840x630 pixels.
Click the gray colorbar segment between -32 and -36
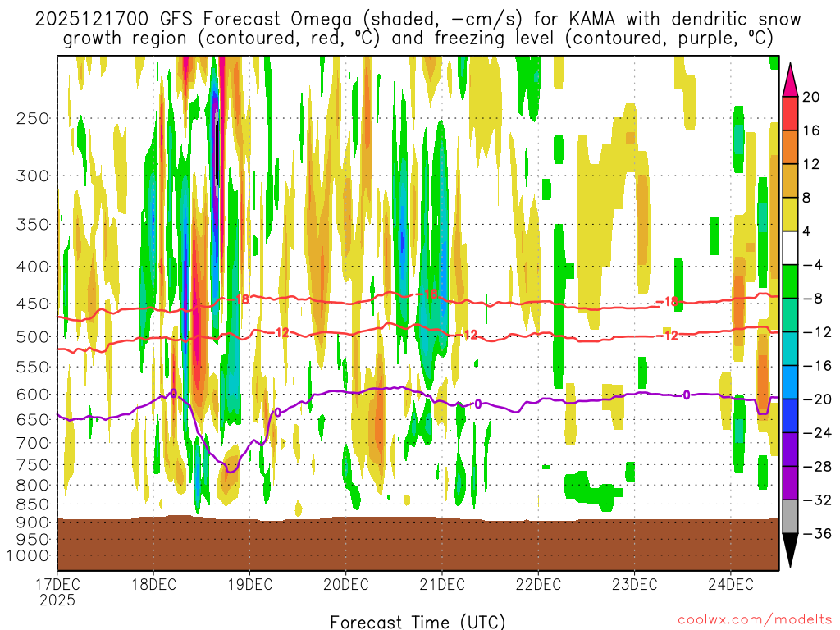click(x=790, y=517)
